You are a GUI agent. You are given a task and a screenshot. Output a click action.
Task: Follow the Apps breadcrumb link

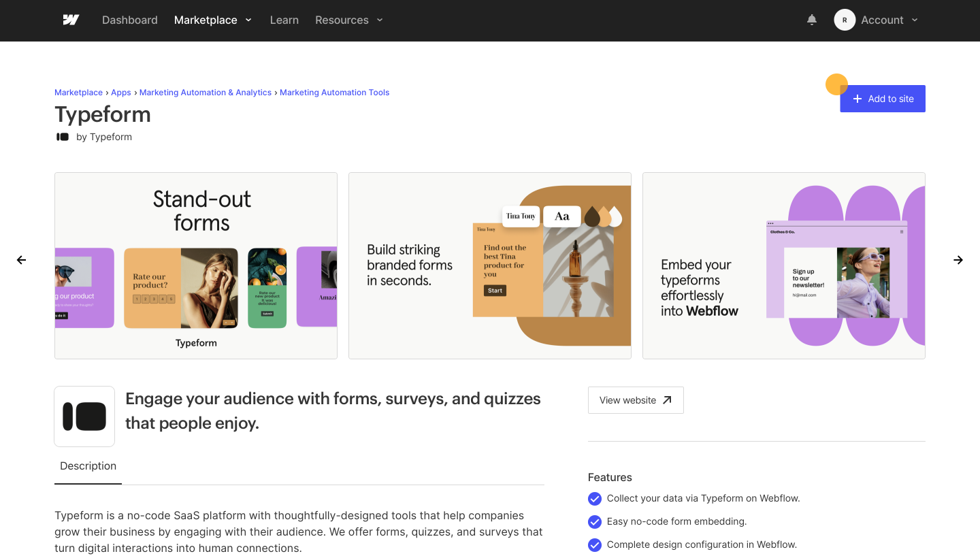121,93
